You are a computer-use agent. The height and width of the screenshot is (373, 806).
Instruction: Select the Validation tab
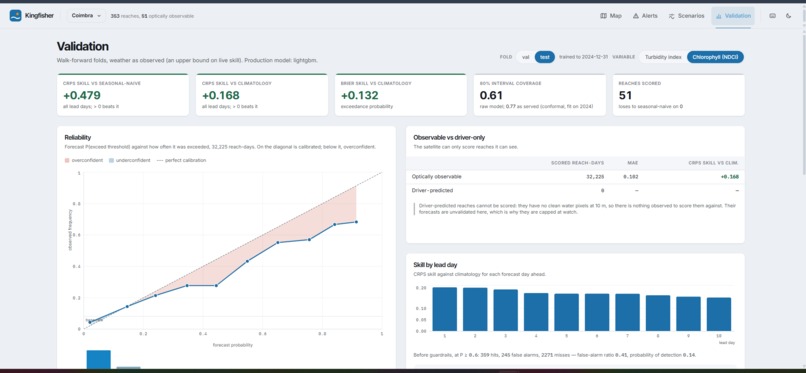(733, 16)
